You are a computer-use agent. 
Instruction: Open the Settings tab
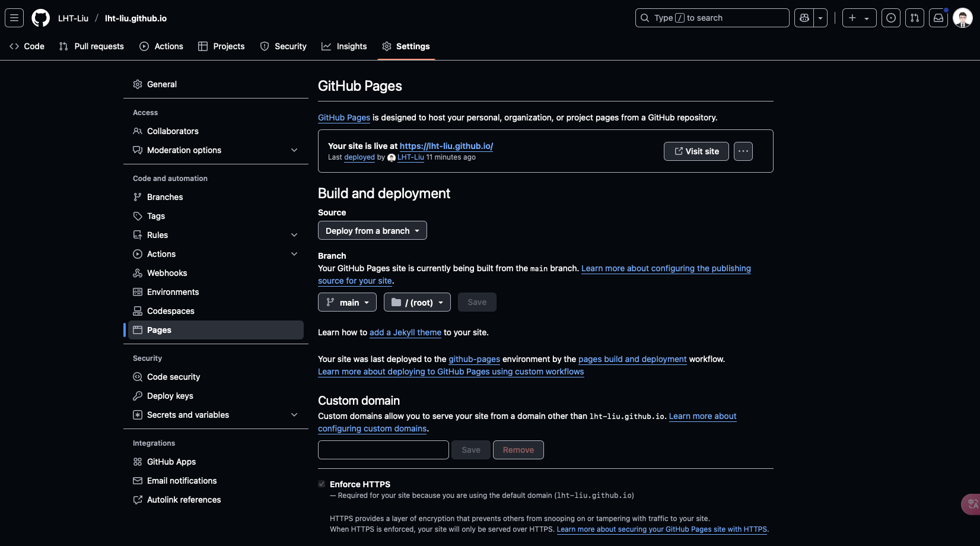(x=406, y=46)
